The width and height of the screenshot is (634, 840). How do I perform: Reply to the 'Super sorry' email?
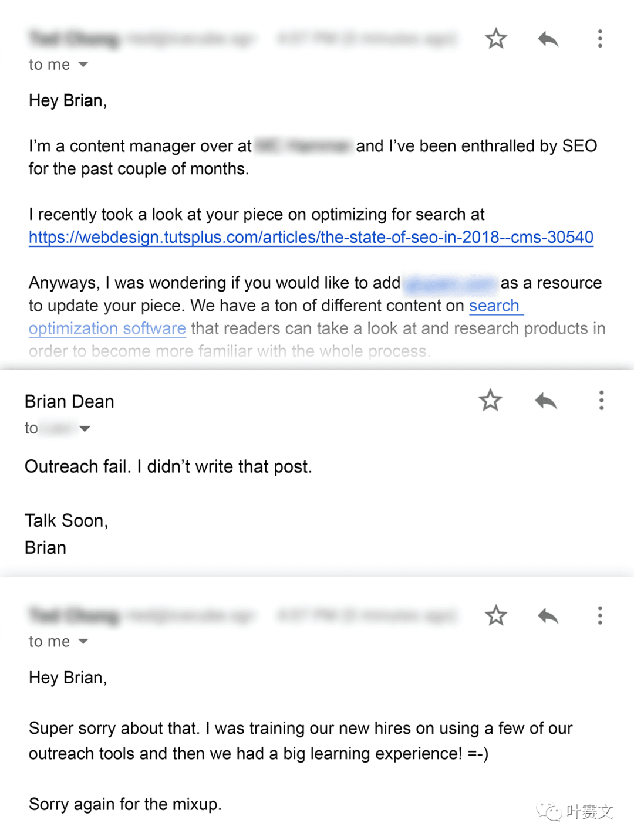pyautogui.click(x=548, y=616)
